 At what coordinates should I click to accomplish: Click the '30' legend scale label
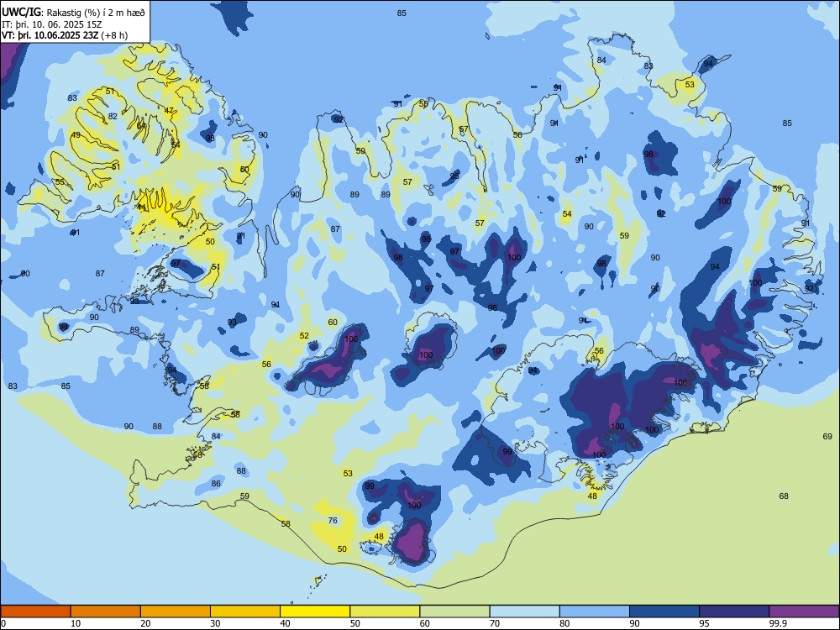(215, 623)
